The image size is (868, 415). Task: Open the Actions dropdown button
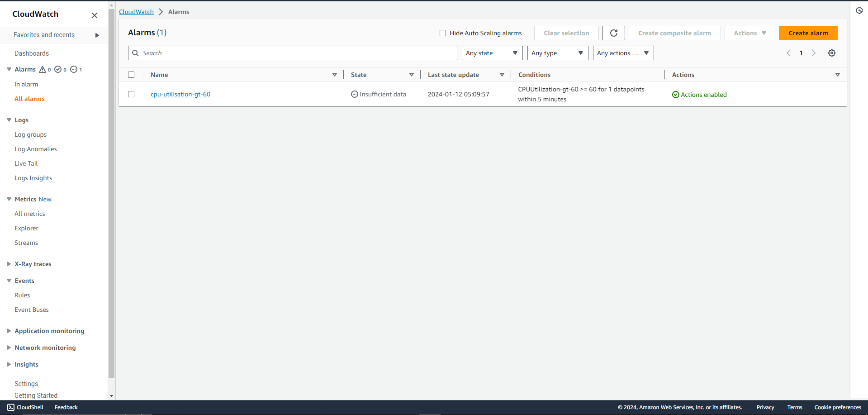(750, 33)
